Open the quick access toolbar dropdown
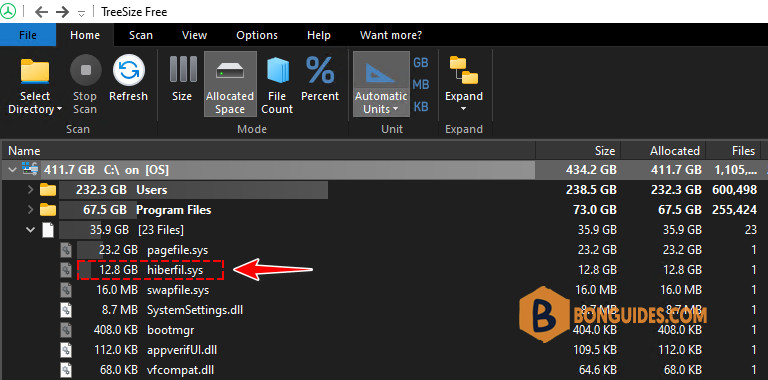Screen dimensions: 768x380 [82, 13]
